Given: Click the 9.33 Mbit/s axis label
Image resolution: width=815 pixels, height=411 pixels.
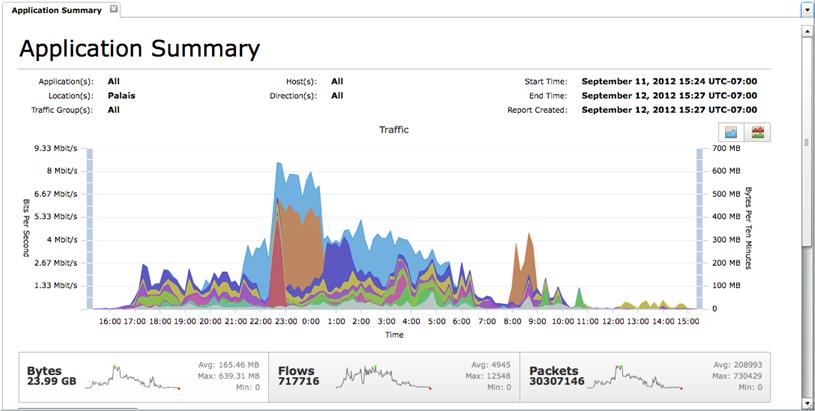Looking at the screenshot, I should tap(58, 149).
